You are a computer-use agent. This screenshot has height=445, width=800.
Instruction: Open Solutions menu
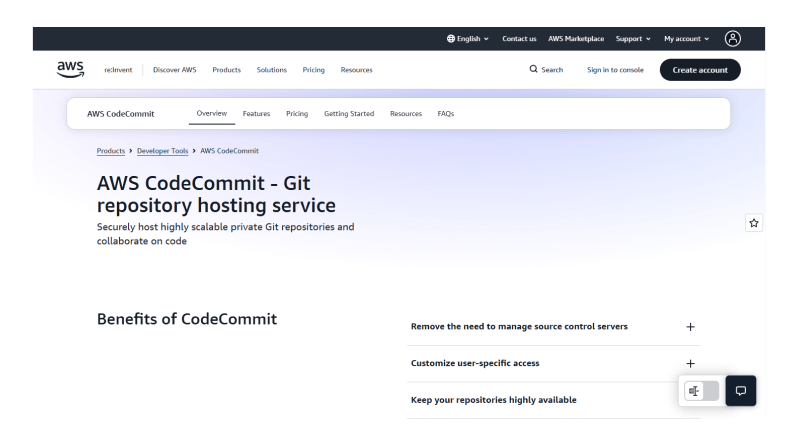271,70
